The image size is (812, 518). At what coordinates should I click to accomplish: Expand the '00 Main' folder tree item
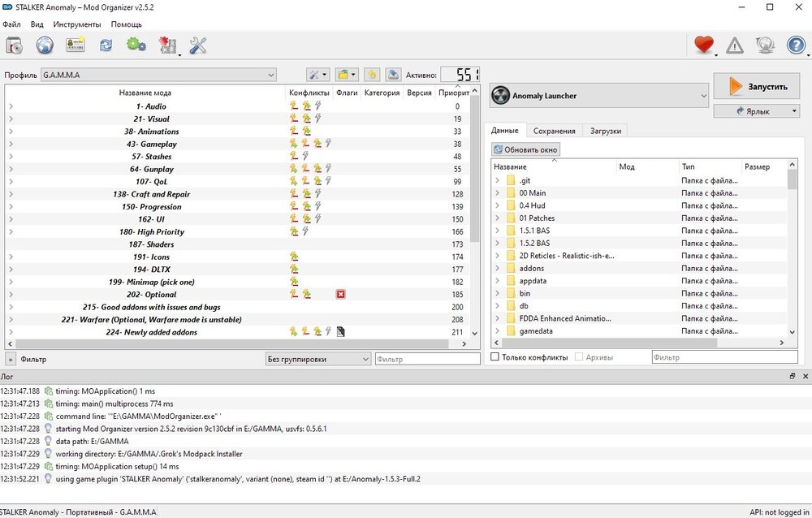pos(498,193)
